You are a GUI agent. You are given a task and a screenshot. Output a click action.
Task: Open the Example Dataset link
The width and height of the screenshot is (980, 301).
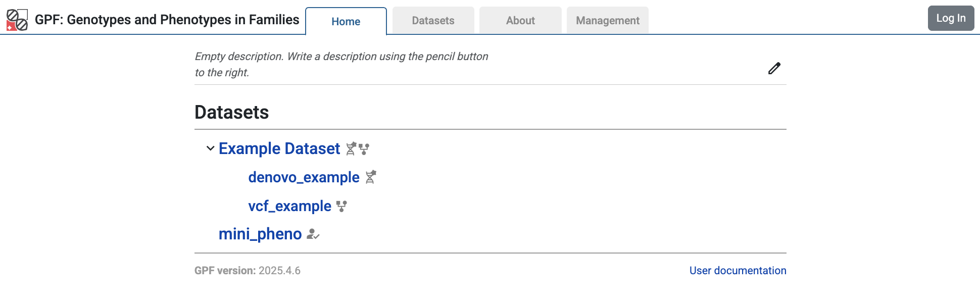[x=279, y=148]
